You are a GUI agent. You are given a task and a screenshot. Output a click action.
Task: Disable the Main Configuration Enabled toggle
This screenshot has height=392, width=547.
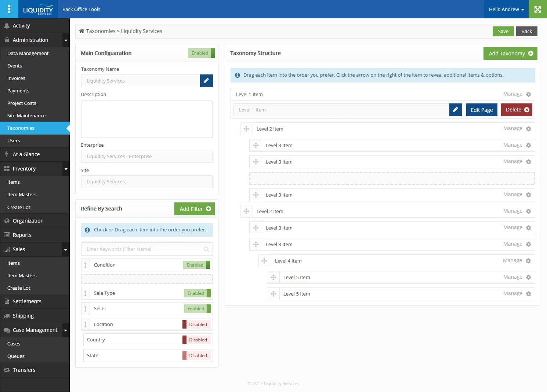click(x=200, y=53)
